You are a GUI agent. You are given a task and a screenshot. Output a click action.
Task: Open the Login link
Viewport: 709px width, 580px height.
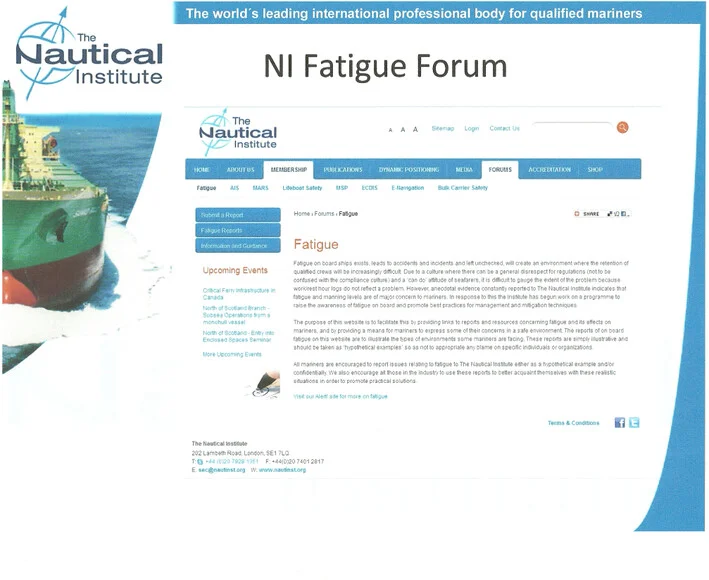click(x=472, y=128)
